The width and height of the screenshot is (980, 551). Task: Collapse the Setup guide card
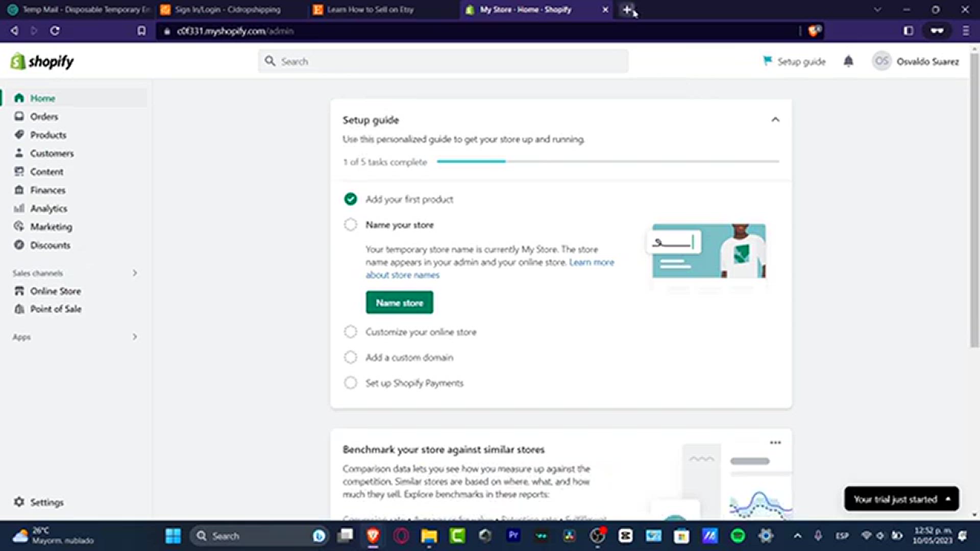[775, 119]
